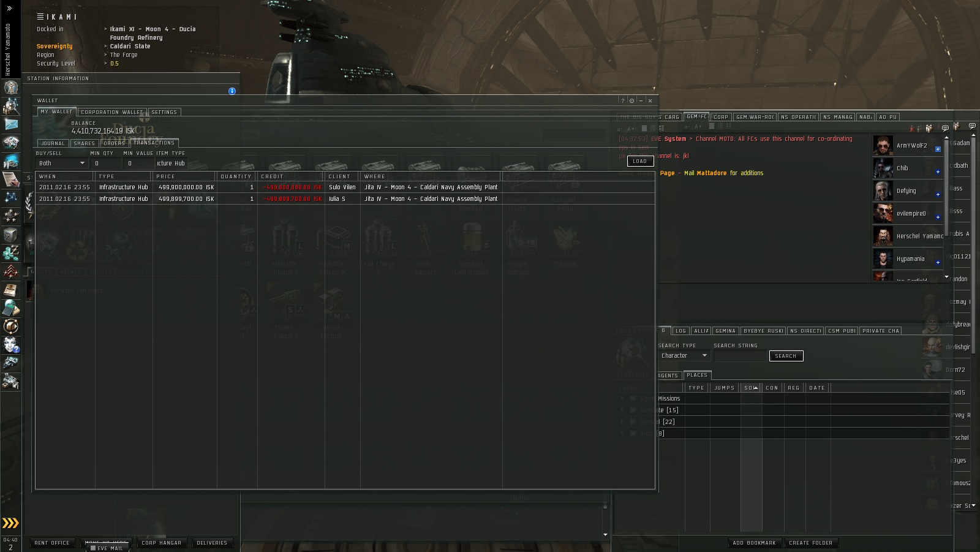Image resolution: width=980 pixels, height=552 pixels.
Task: Click the Search String input field
Action: tap(740, 356)
